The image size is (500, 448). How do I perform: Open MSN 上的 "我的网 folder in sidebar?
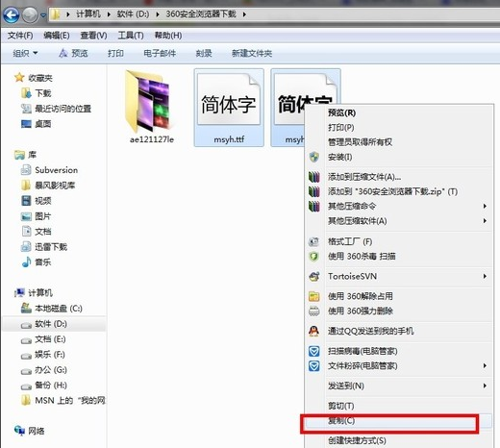point(63,401)
